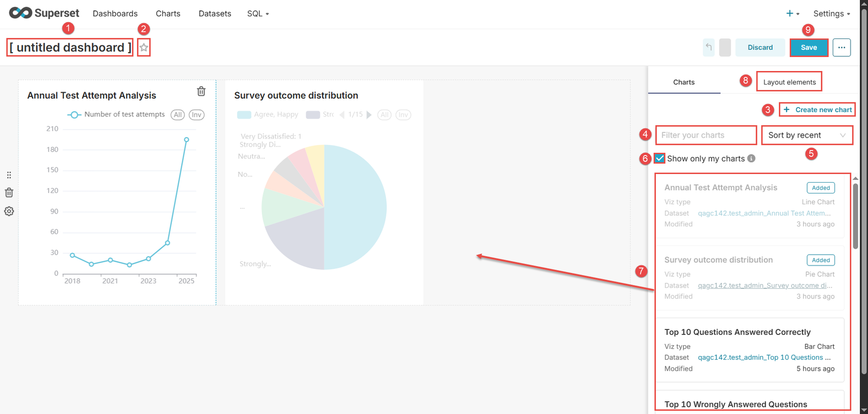
Task: Save the dashboard
Action: (808, 48)
